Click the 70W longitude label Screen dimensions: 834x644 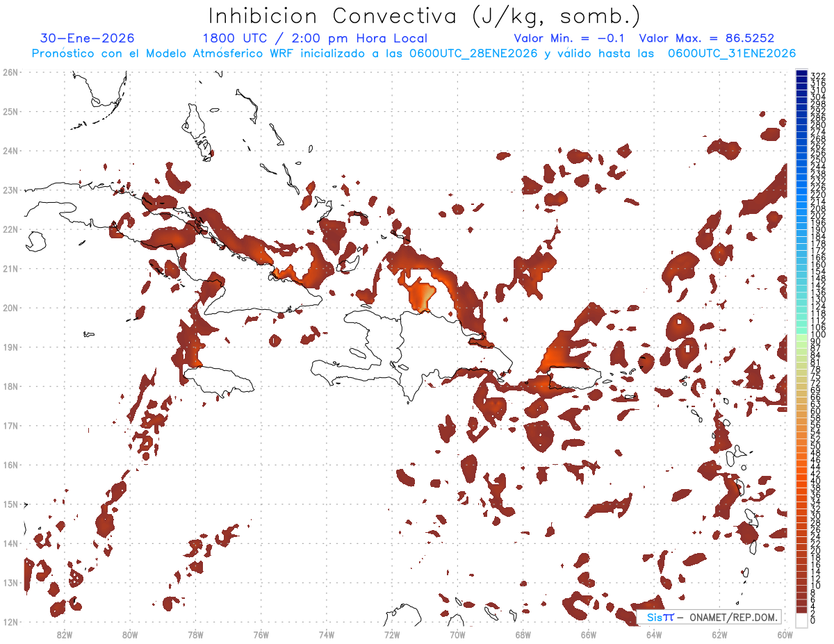[457, 634]
